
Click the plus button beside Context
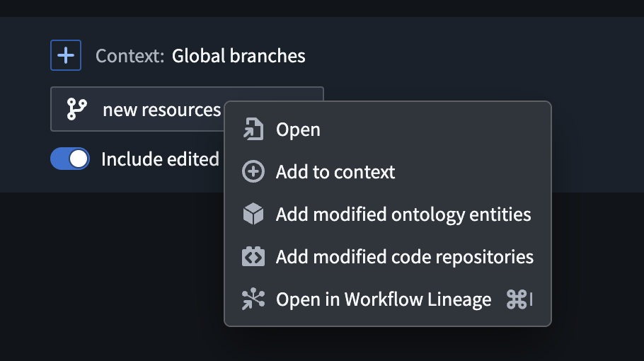pos(66,55)
